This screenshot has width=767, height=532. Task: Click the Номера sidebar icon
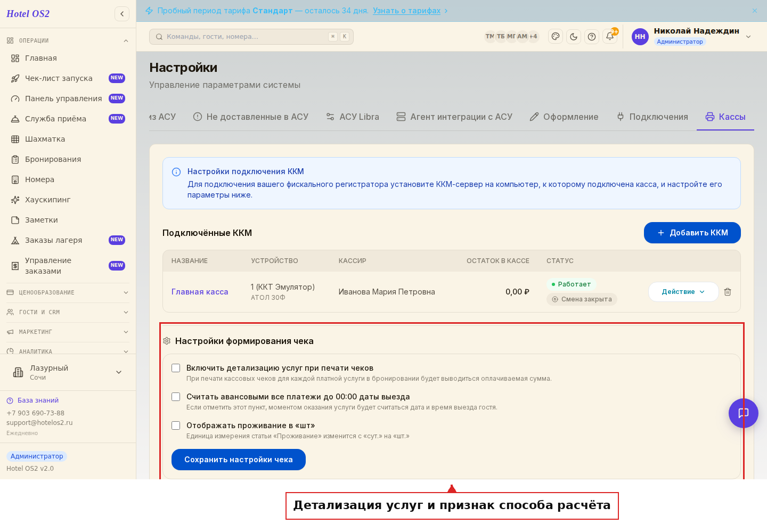point(15,179)
